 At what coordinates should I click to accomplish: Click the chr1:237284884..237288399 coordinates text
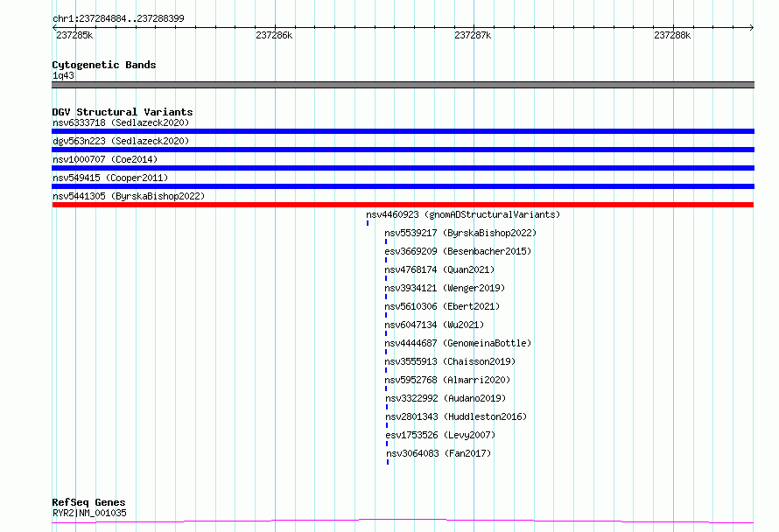[118, 18]
